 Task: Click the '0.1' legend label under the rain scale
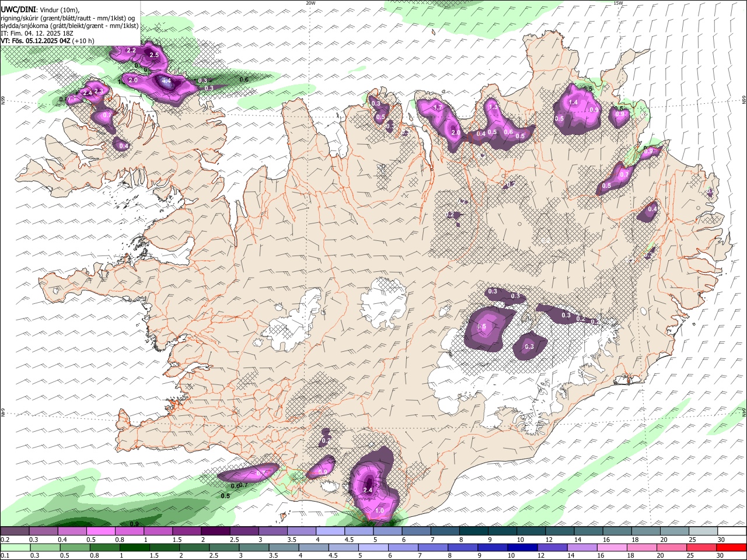point(4,556)
